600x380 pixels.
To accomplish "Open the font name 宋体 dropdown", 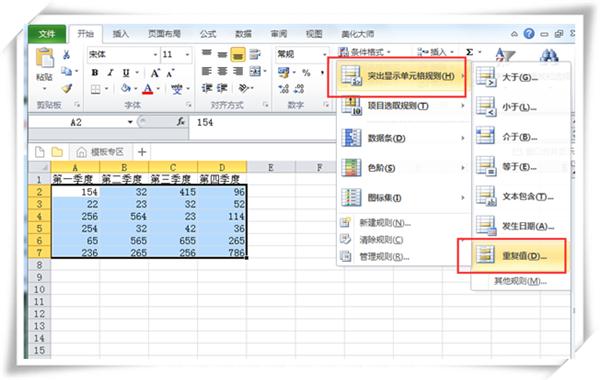I will 155,55.
